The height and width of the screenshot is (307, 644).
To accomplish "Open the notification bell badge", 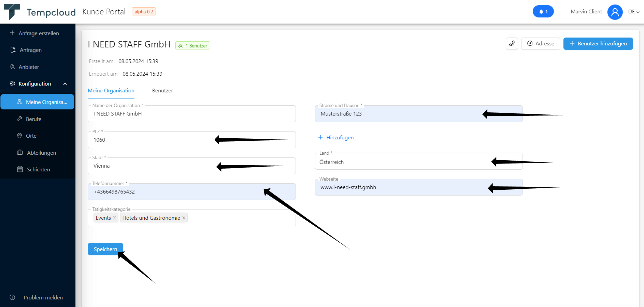I will point(543,11).
